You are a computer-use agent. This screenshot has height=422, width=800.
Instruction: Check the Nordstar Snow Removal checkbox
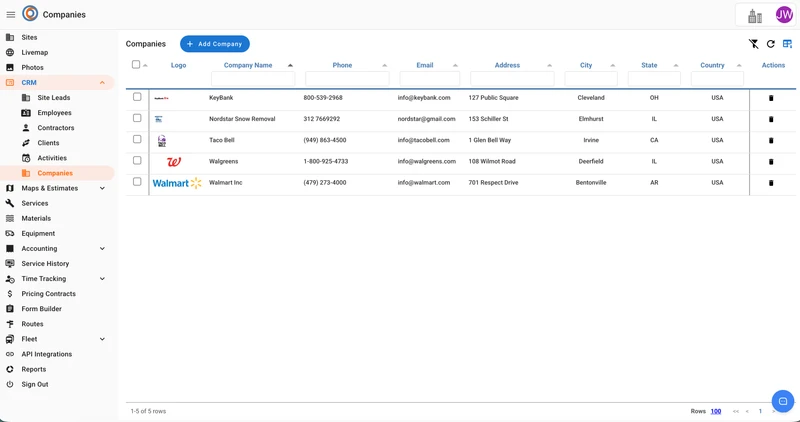coord(137,118)
